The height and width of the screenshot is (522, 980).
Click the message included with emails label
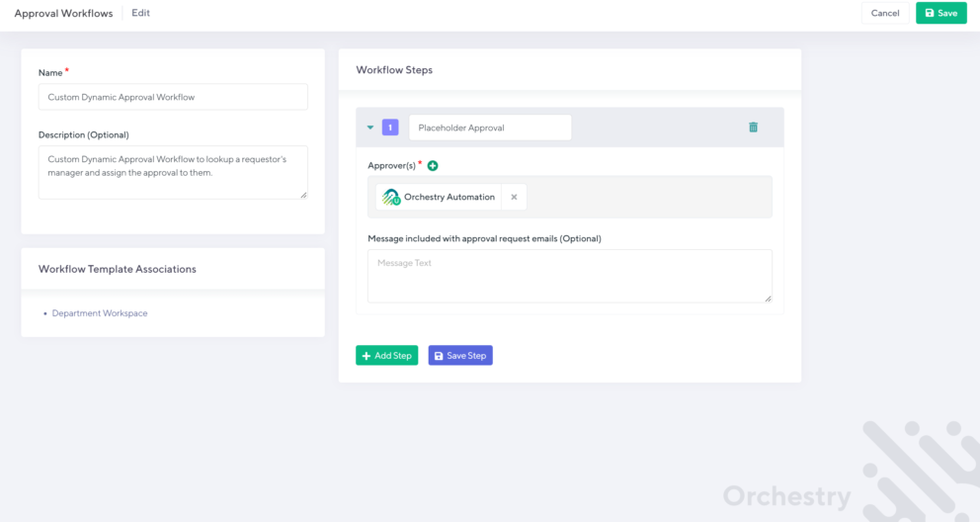point(484,239)
